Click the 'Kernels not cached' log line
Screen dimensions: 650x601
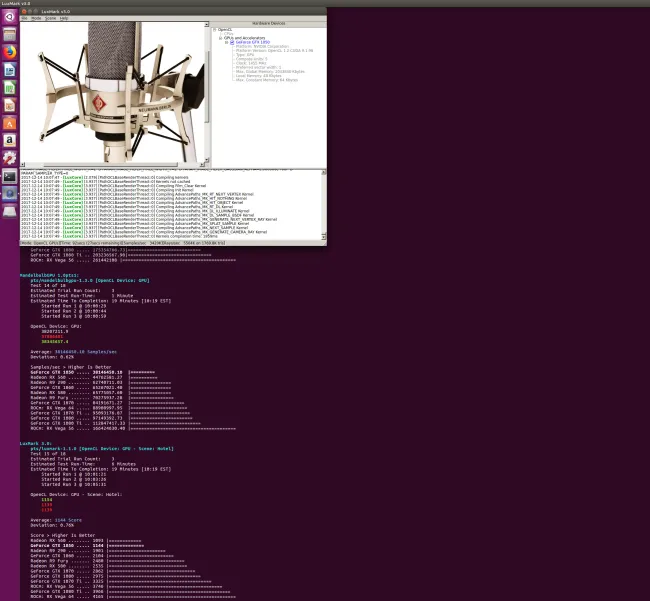(x=105, y=182)
